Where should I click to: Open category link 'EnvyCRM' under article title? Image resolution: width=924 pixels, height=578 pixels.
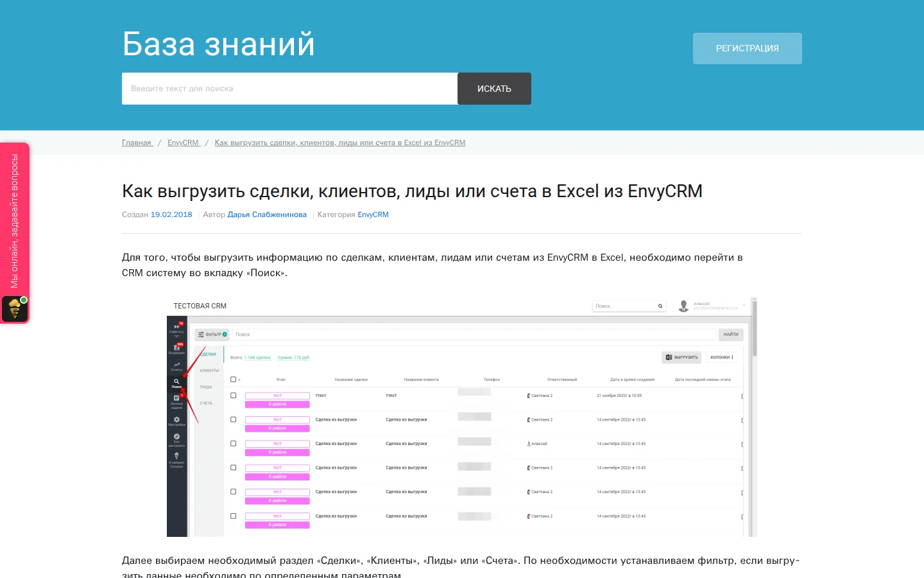point(373,215)
